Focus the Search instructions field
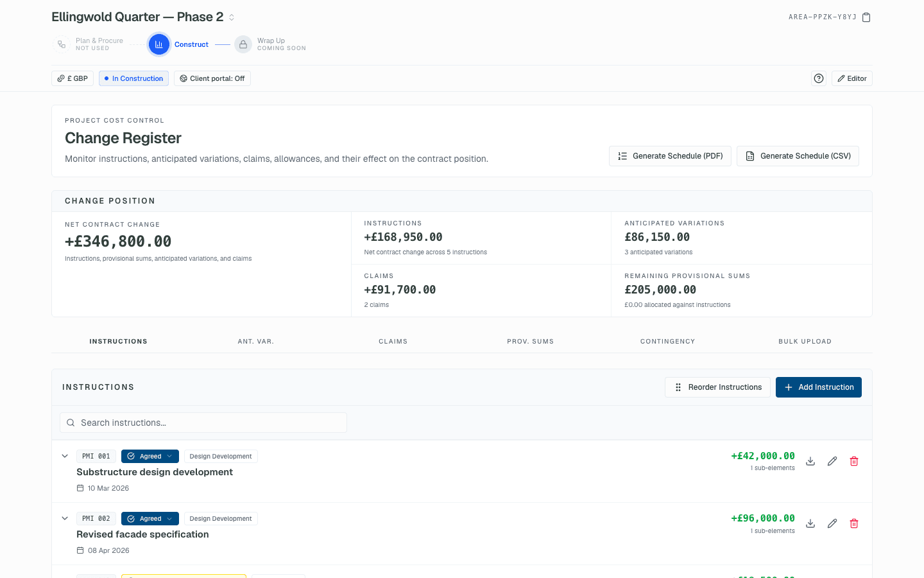 pos(203,423)
